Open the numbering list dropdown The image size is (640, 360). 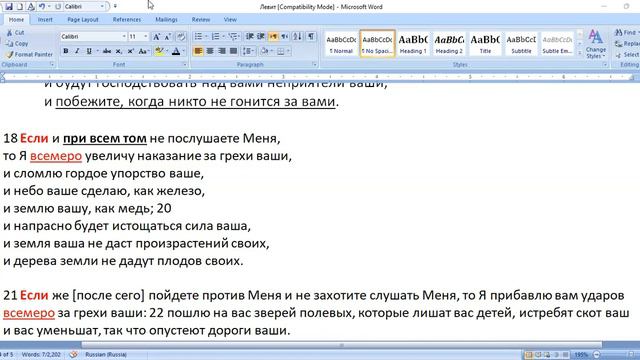[x=223, y=37]
